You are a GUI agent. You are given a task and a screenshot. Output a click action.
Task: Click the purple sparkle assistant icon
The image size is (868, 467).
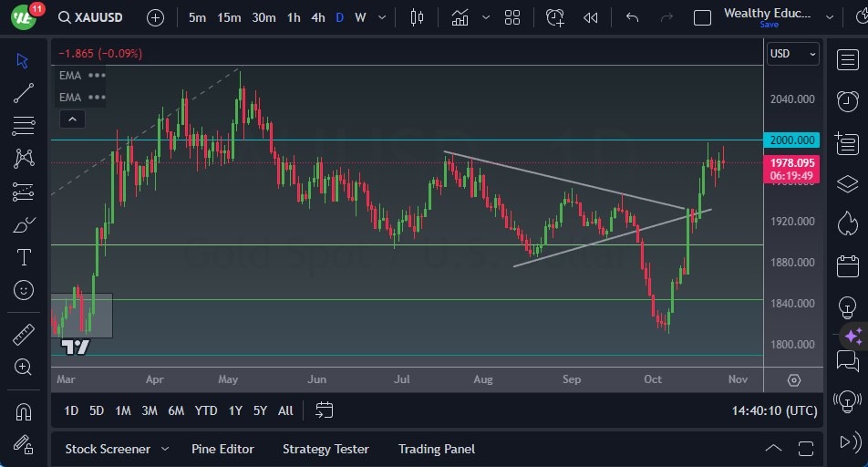853,336
